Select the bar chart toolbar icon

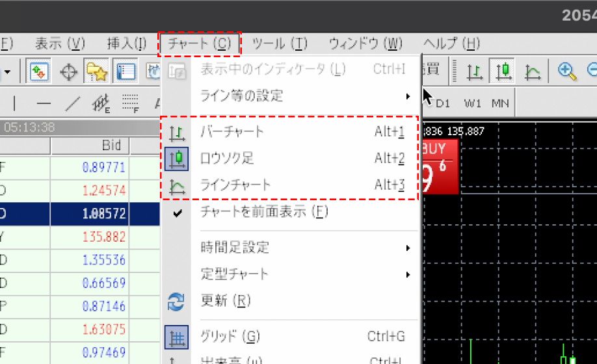point(475,71)
